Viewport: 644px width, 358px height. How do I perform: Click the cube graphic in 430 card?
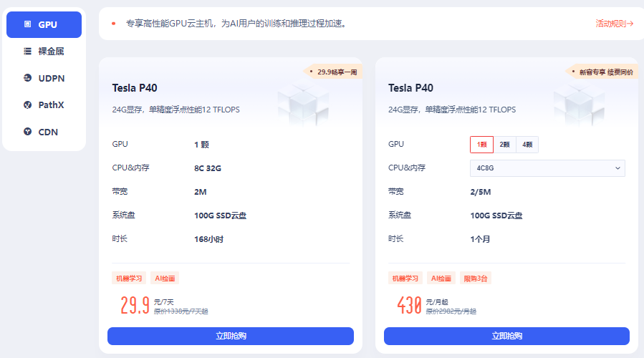pyautogui.click(x=579, y=105)
